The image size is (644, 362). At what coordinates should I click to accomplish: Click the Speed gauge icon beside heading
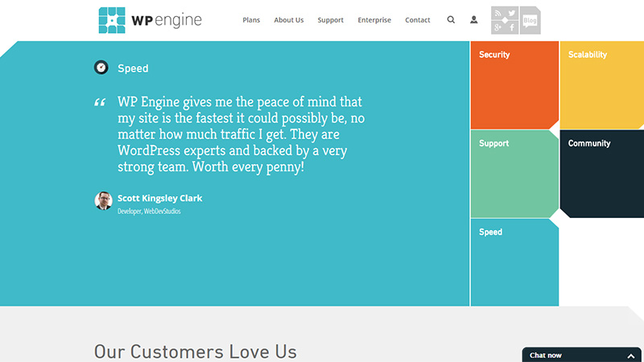pyautogui.click(x=101, y=68)
